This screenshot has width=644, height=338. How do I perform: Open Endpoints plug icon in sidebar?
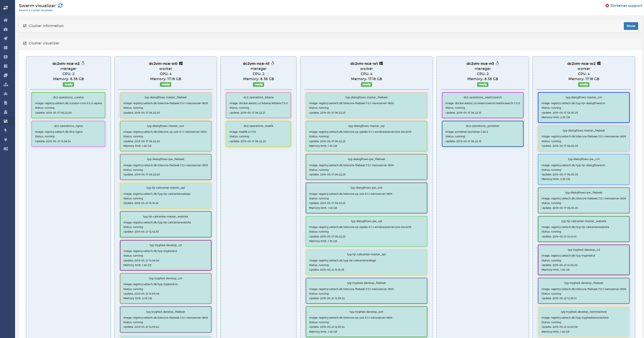(6, 140)
